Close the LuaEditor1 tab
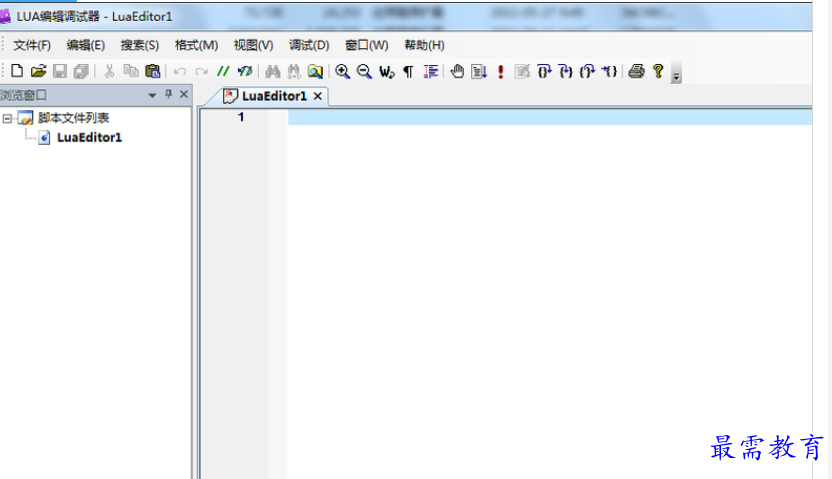The image size is (832, 479). [318, 96]
